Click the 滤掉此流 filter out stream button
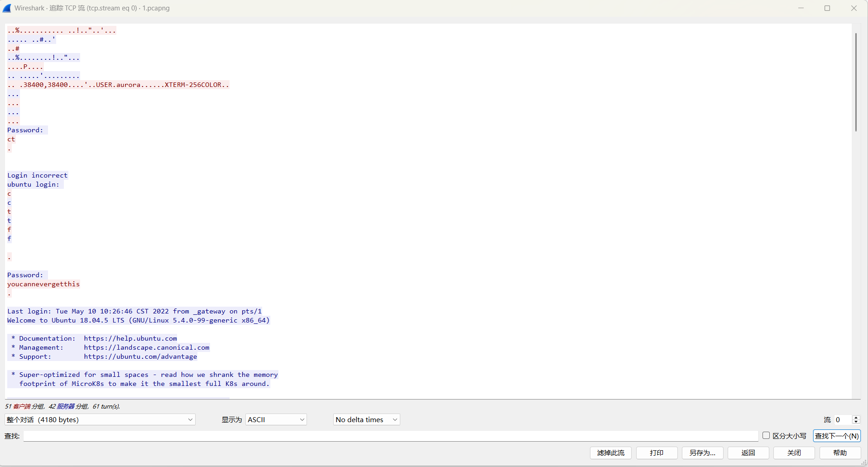Image resolution: width=868 pixels, height=467 pixels. [x=611, y=453]
